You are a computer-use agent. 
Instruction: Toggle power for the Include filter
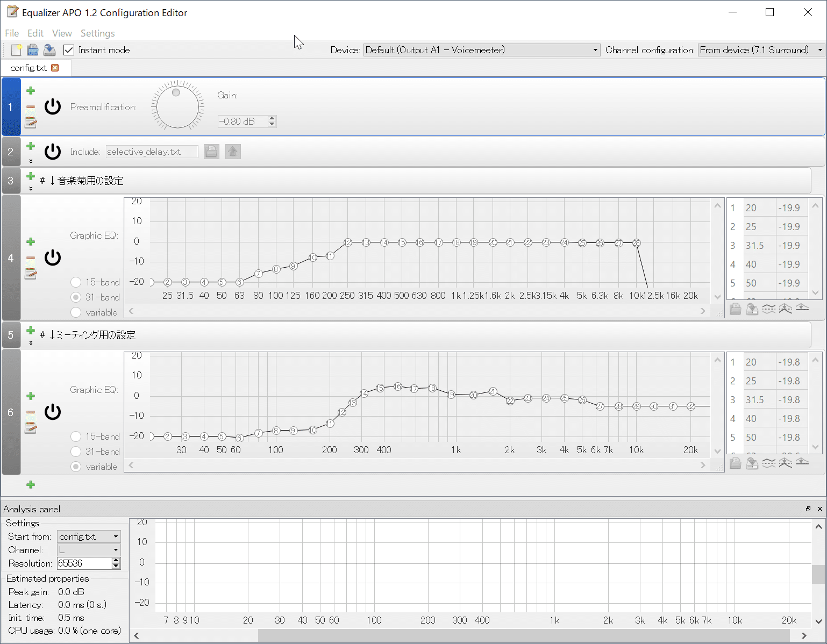(53, 152)
